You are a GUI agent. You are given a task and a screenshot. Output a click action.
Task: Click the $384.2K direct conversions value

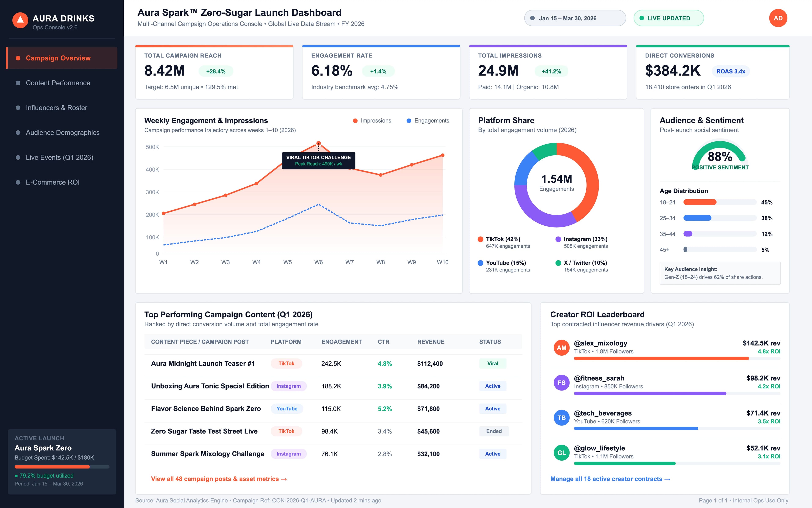click(x=673, y=70)
